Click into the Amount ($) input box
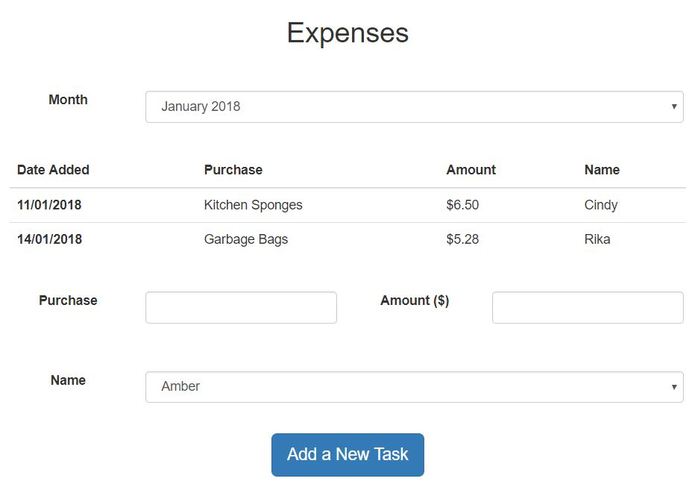This screenshot has height=494, width=695. point(587,308)
